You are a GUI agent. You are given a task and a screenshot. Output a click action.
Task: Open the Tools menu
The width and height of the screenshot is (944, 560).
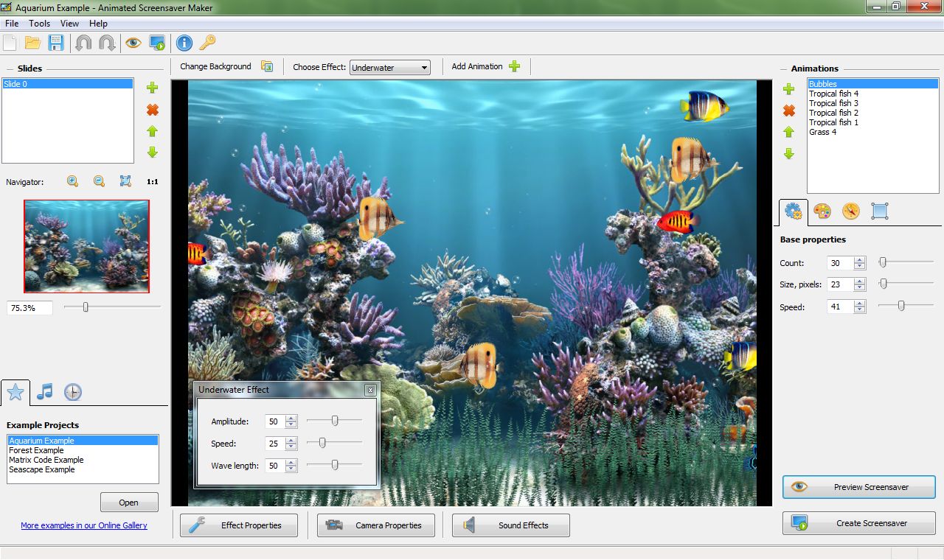39,23
